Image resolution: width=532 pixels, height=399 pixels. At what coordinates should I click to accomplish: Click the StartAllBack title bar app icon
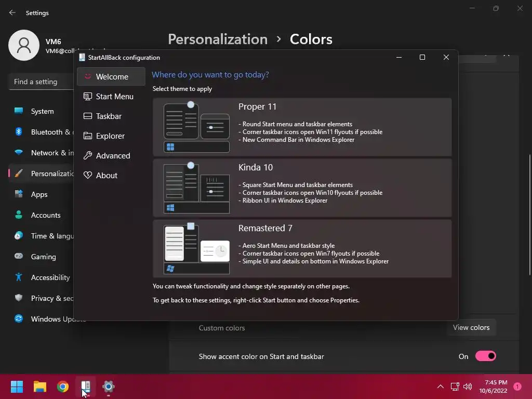(82, 57)
